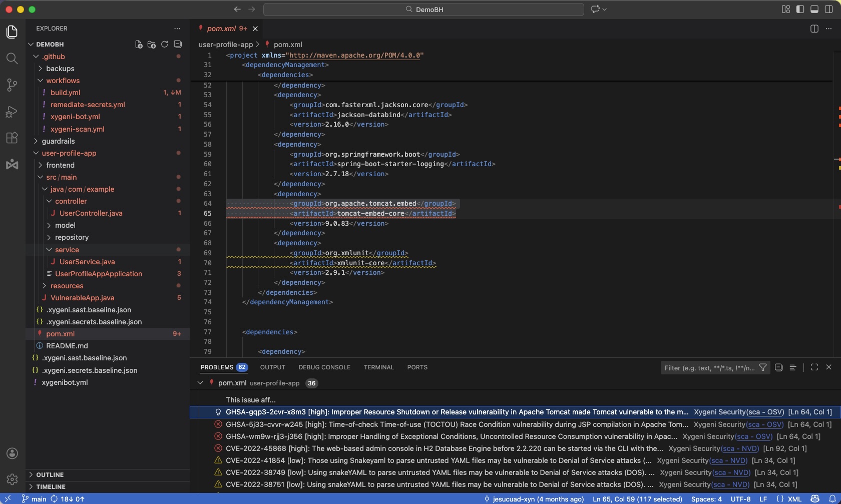Image resolution: width=841 pixels, height=504 pixels.
Task: Collapse all folders in explorer
Action: click(178, 45)
